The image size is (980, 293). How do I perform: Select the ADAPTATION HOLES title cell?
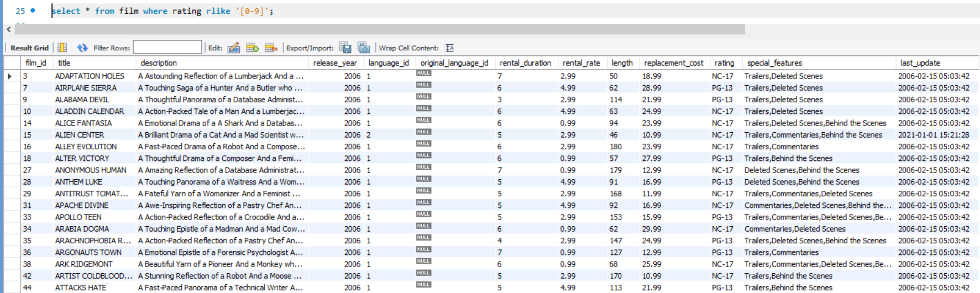(x=95, y=76)
